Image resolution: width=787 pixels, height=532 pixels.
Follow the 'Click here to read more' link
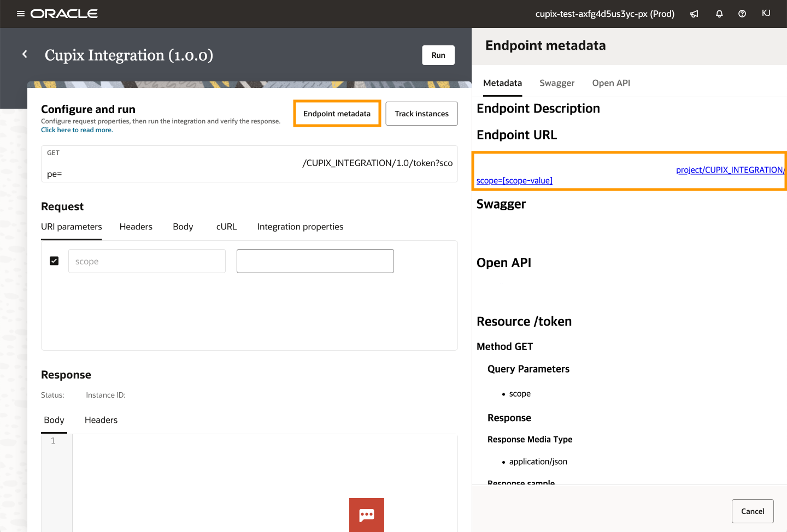click(x=77, y=130)
